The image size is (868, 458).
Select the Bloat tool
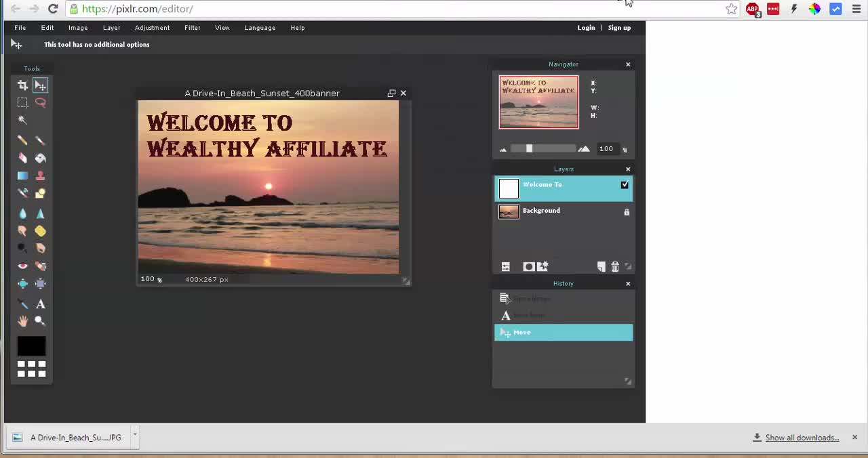pyautogui.click(x=22, y=284)
